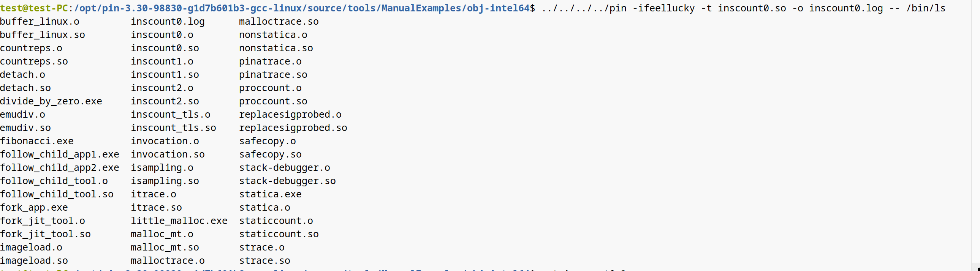The image size is (980, 271).
Task: Click the fork_jit_tool.so entry
Action: tap(45, 234)
